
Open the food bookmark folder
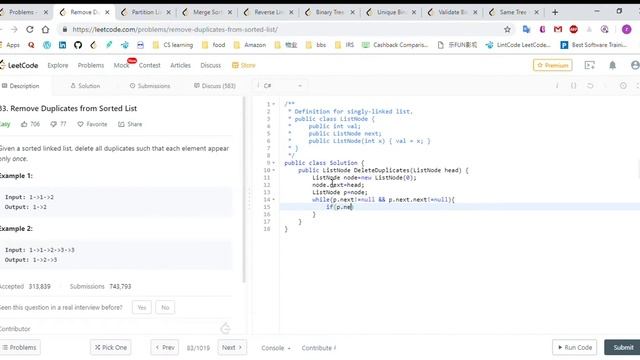tap(213, 45)
